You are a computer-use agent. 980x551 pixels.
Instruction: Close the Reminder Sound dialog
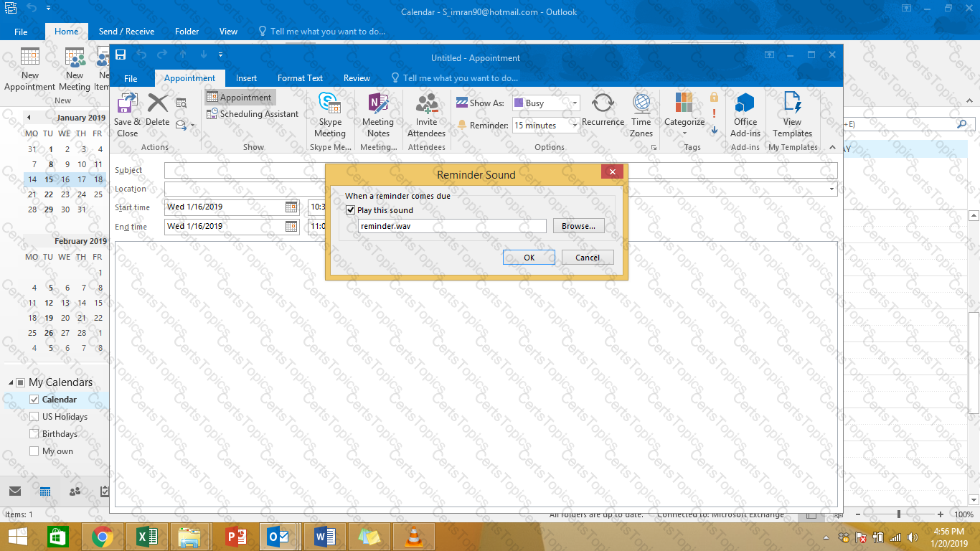tap(612, 172)
